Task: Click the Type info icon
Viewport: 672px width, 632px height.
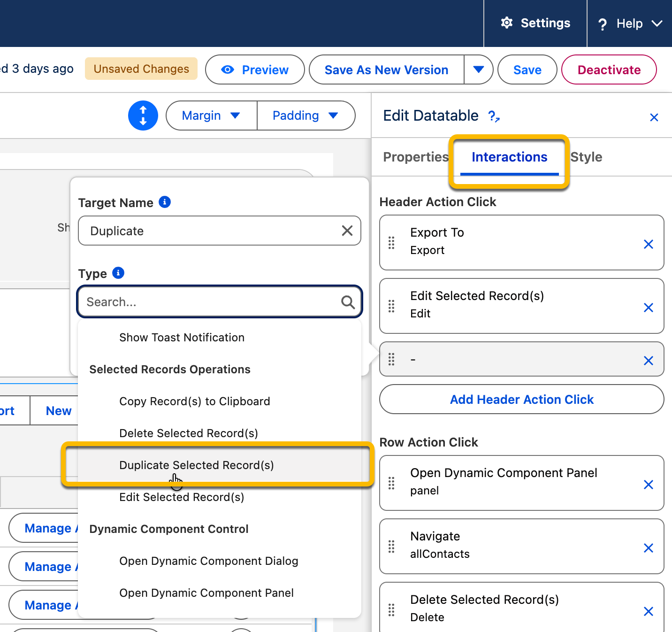Action: click(x=118, y=273)
